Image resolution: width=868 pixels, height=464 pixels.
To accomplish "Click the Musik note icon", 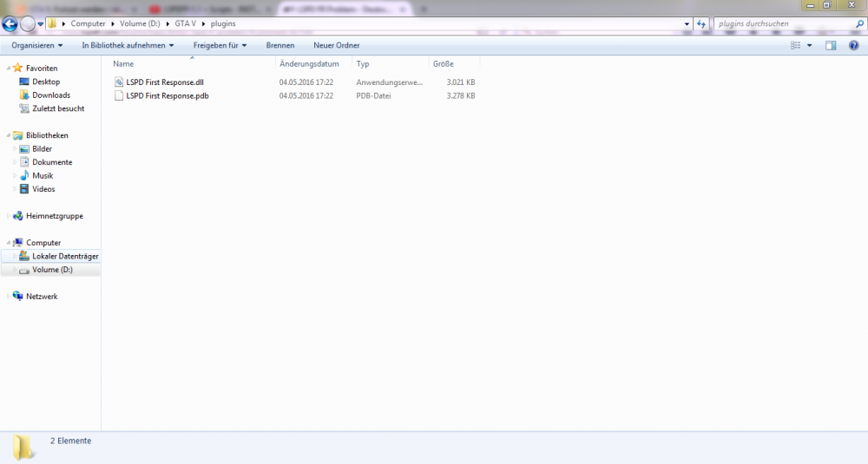I will pos(24,175).
